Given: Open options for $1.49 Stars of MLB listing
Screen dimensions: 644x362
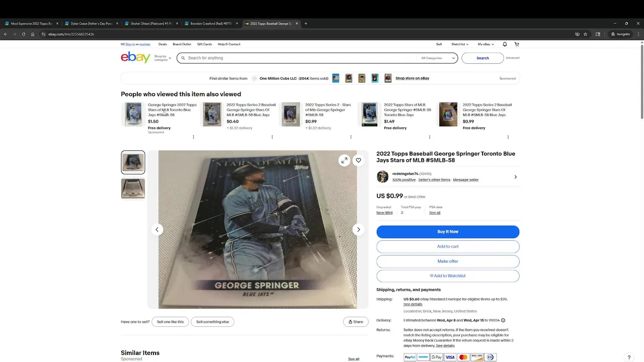Looking at the screenshot, I should click(x=429, y=137).
